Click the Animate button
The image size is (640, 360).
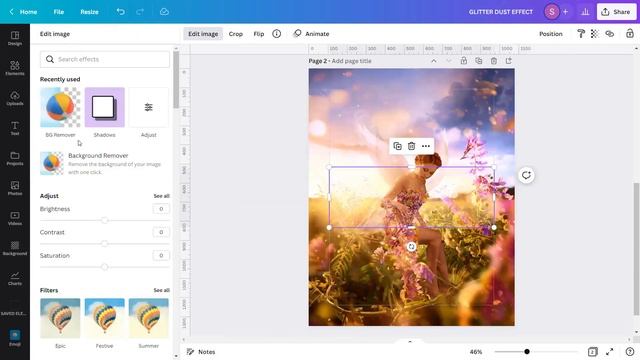point(311,34)
